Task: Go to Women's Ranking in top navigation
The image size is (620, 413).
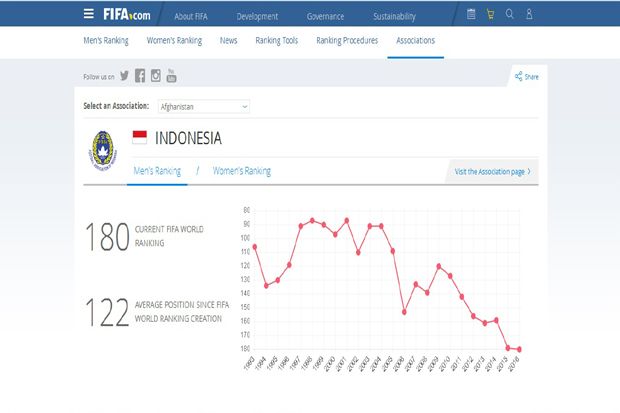Action: pos(174,40)
